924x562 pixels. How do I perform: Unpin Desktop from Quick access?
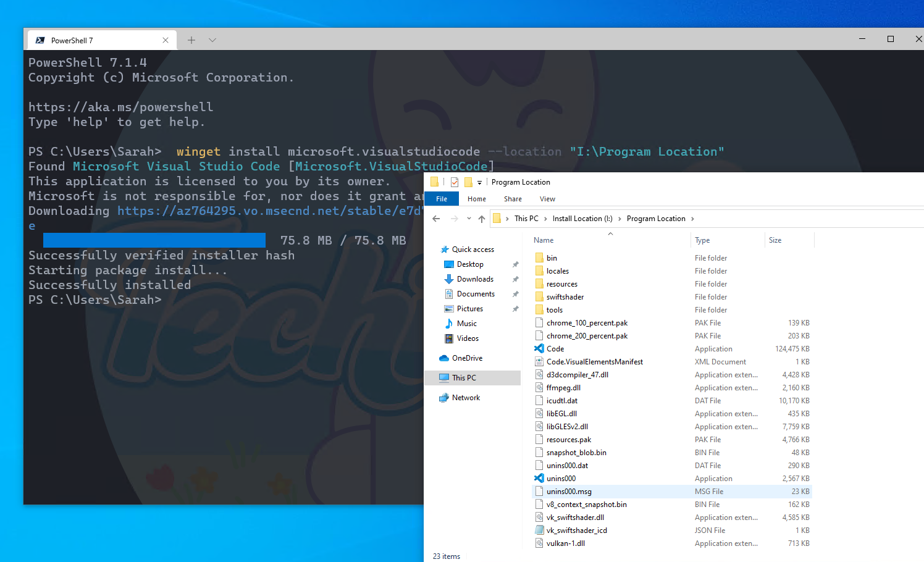pos(515,264)
